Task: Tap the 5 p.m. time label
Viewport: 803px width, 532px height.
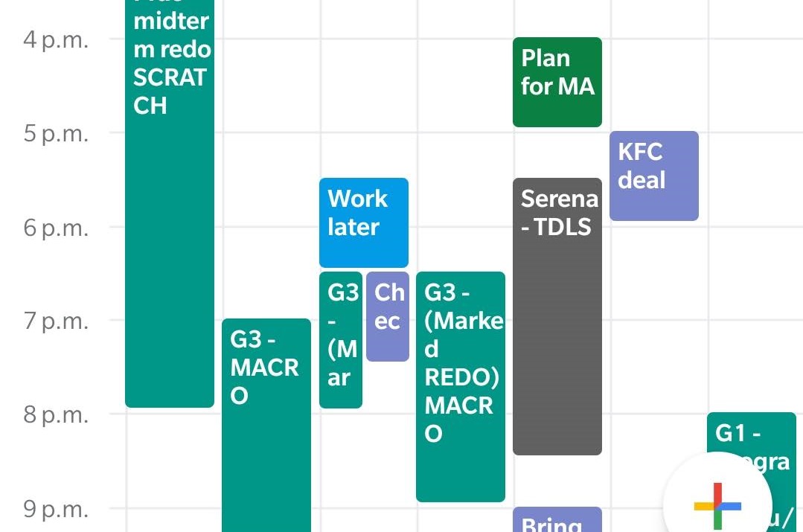Action: pos(56,133)
